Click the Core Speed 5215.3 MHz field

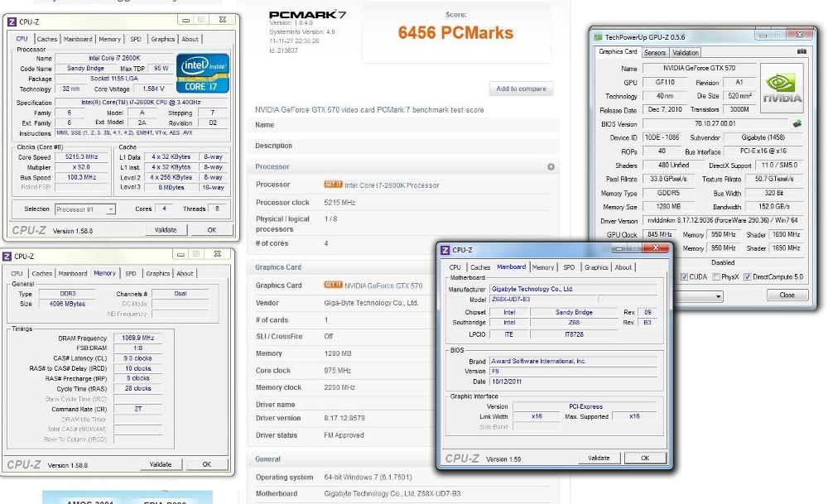[x=82, y=156]
